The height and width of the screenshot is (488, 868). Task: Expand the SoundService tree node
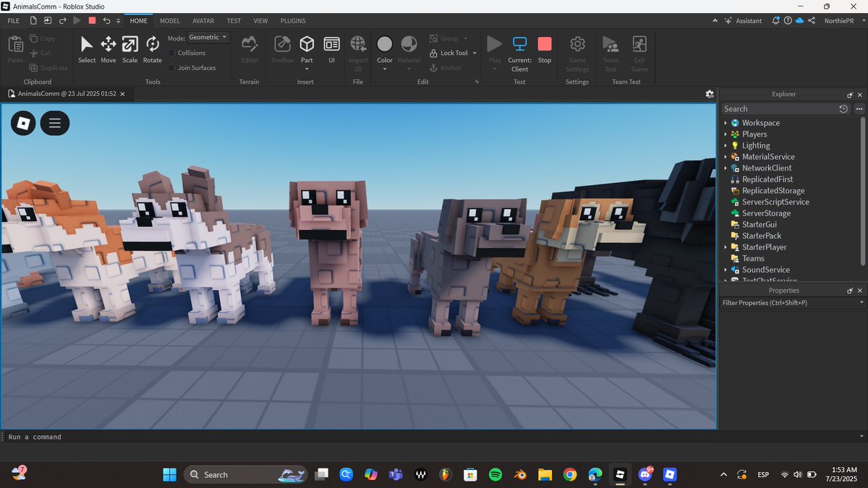click(x=726, y=270)
